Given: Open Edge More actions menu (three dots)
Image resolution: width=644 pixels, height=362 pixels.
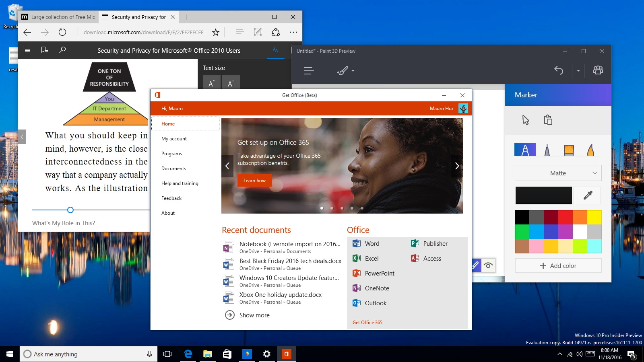Looking at the screenshot, I should [x=293, y=32].
